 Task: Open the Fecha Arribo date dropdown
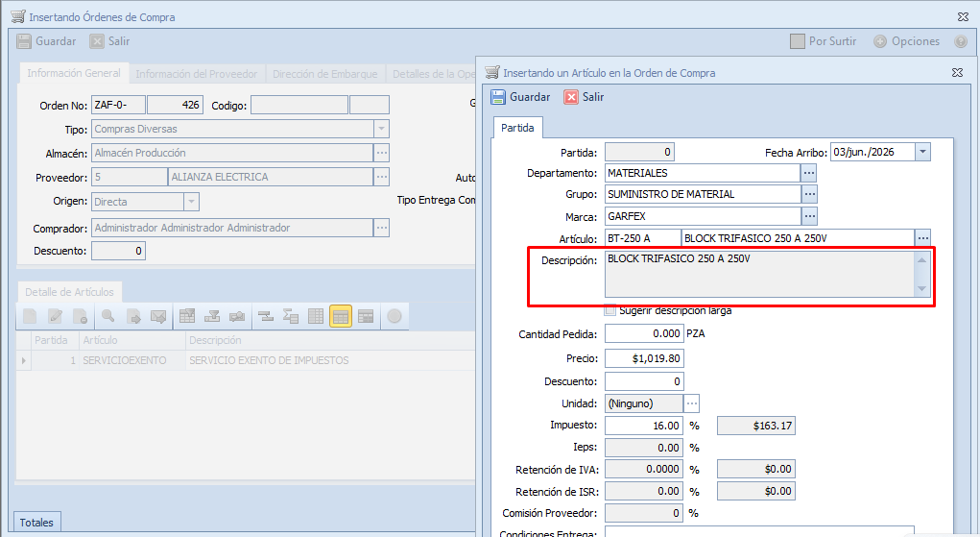point(922,152)
